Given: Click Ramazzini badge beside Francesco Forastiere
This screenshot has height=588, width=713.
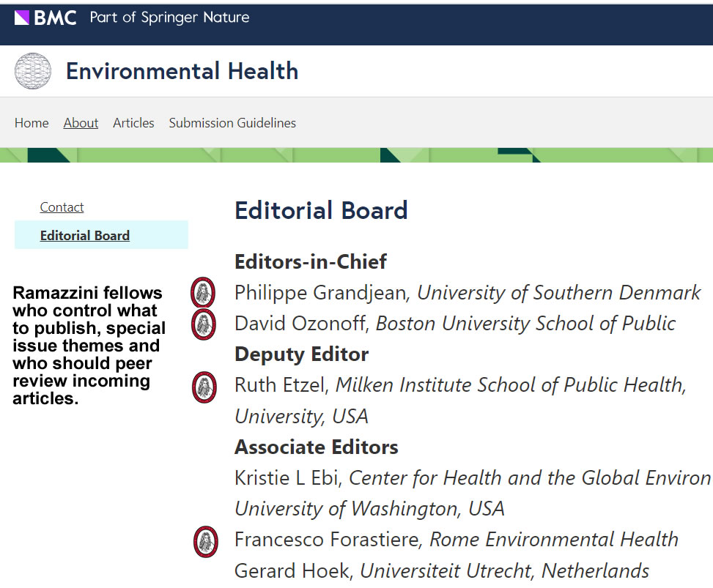Looking at the screenshot, I should click(x=206, y=541).
